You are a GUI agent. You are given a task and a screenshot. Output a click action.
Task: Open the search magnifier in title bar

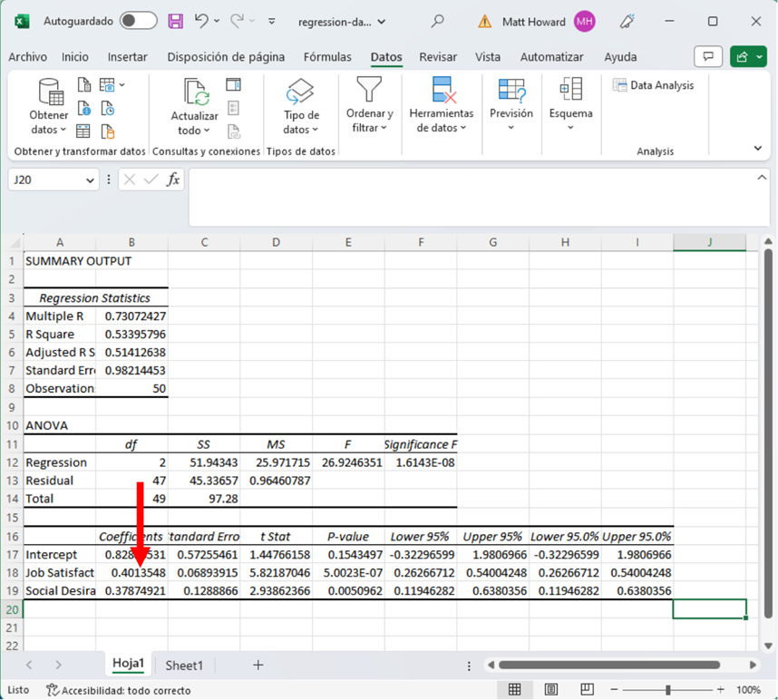coord(438,21)
